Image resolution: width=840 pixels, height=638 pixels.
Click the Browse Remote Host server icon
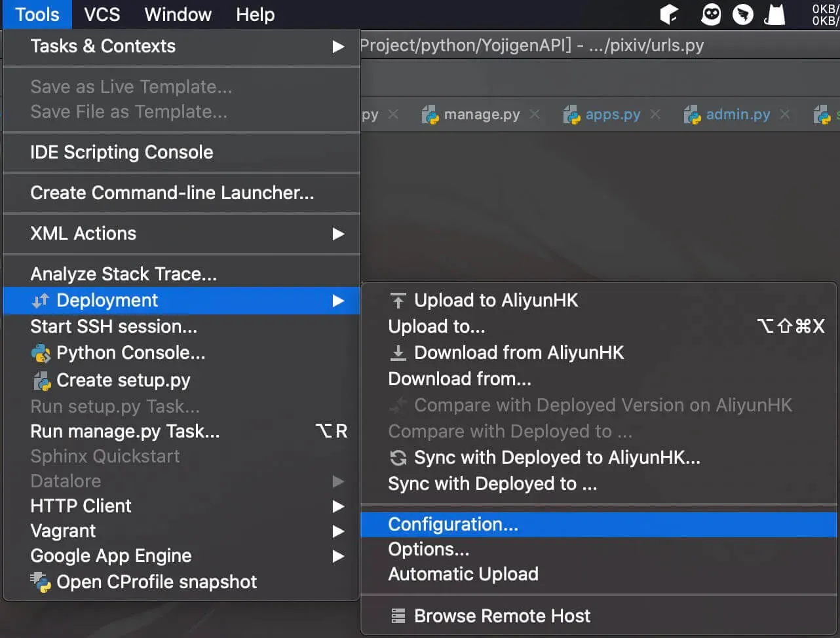coord(398,616)
